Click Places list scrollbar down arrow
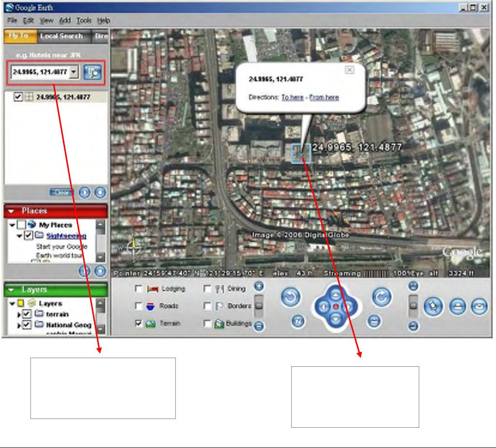Viewport: 496px width, 448px height. tap(100, 257)
